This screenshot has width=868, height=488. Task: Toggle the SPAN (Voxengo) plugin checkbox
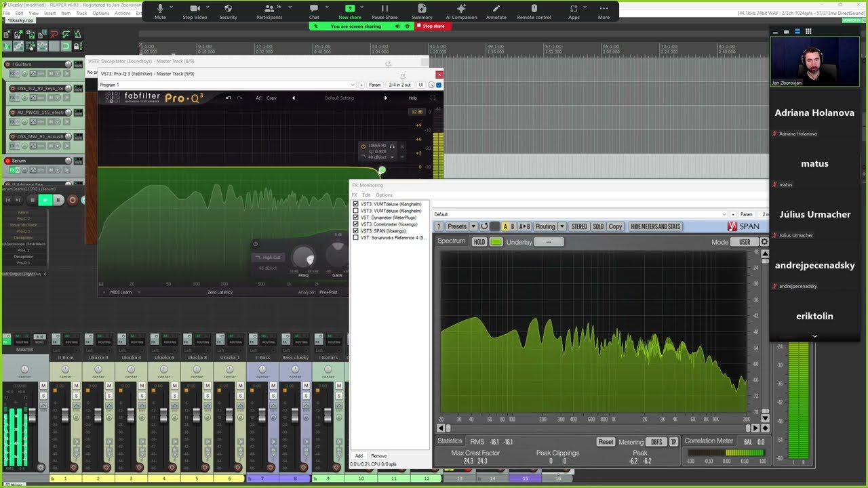[356, 231]
